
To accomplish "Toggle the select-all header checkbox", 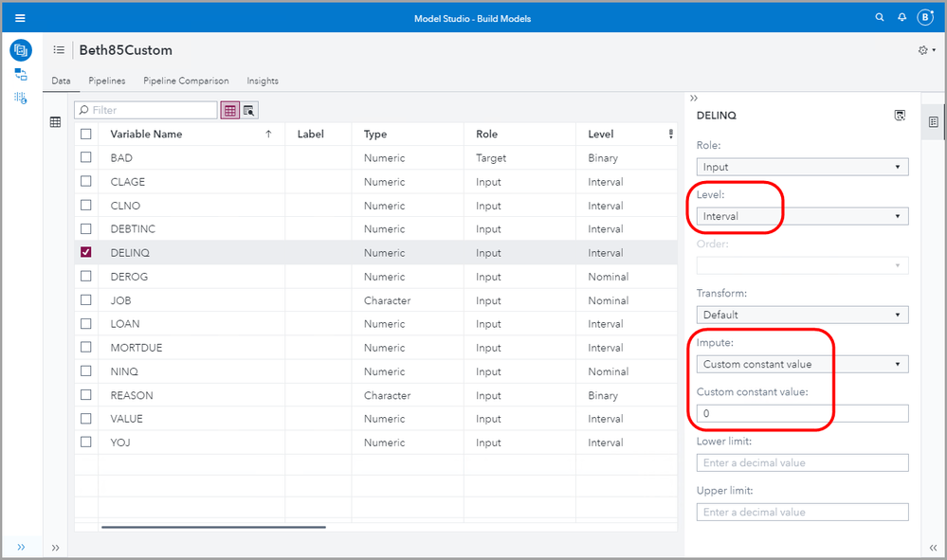I will tap(85, 134).
